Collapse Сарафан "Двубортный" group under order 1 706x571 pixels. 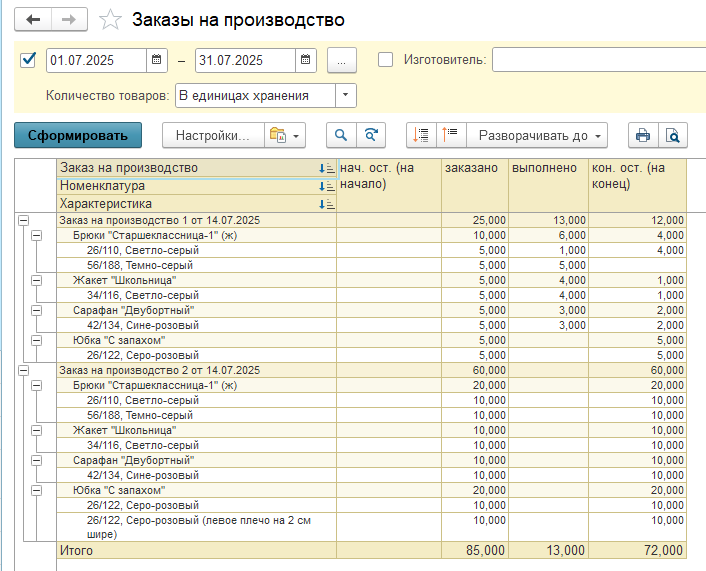36,310
